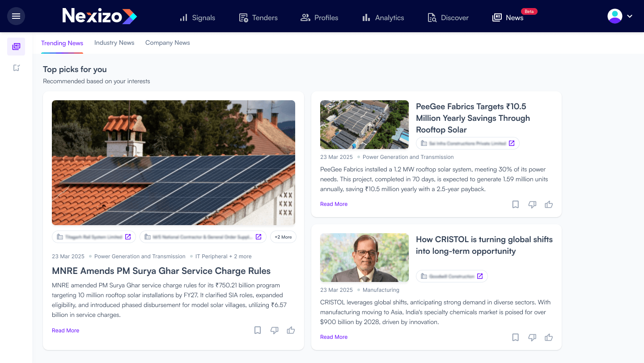Open external link on first MNRE company chip
The width and height of the screenshot is (644, 363).
128,237
